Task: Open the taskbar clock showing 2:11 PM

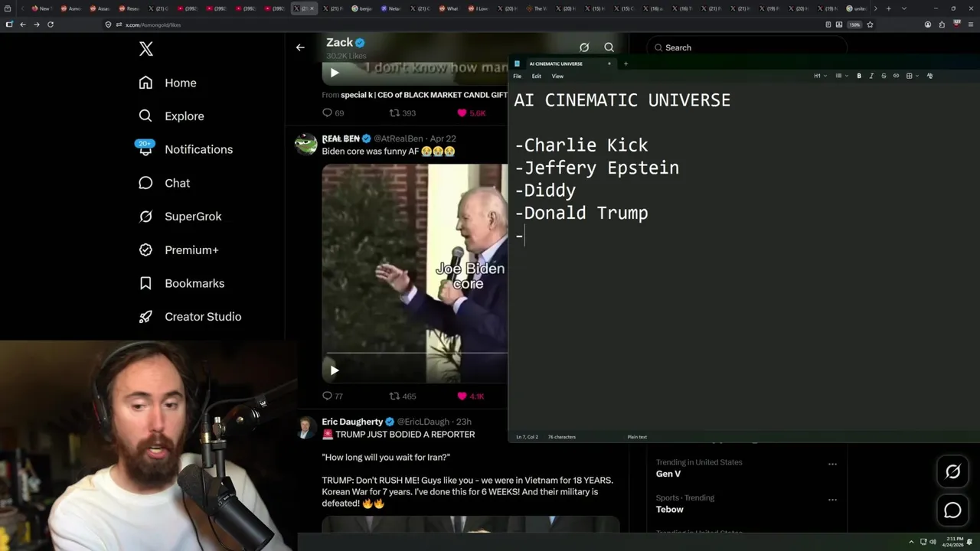Action: coord(955,542)
